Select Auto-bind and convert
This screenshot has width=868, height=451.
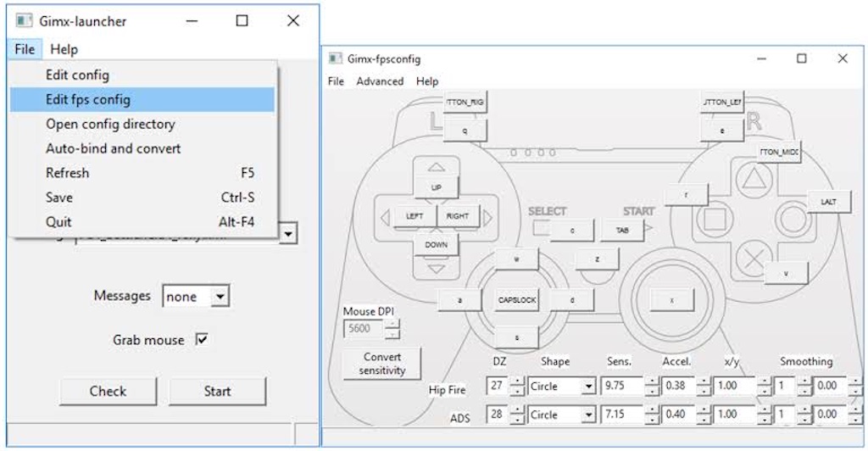142,148
